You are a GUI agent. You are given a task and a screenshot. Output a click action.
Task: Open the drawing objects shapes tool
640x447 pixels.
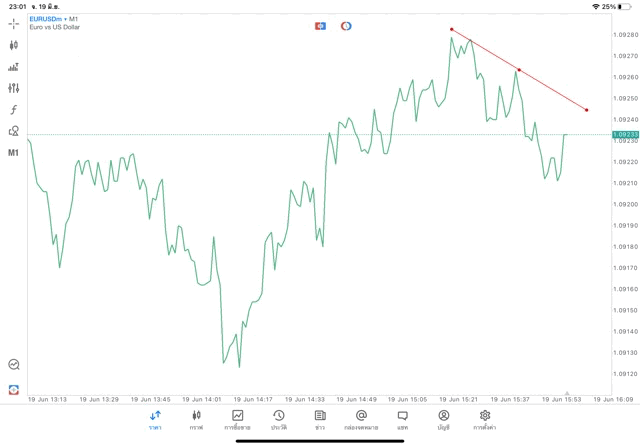click(x=14, y=131)
